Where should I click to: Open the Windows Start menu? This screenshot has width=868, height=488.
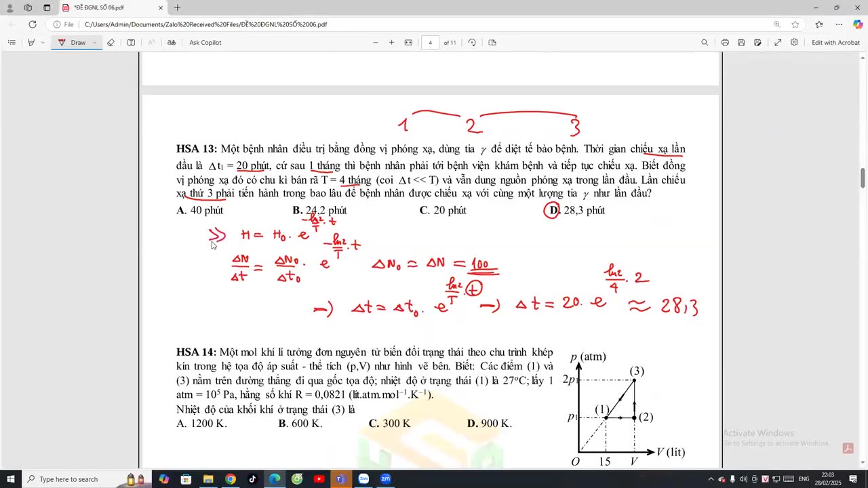pyautogui.click(x=10, y=479)
